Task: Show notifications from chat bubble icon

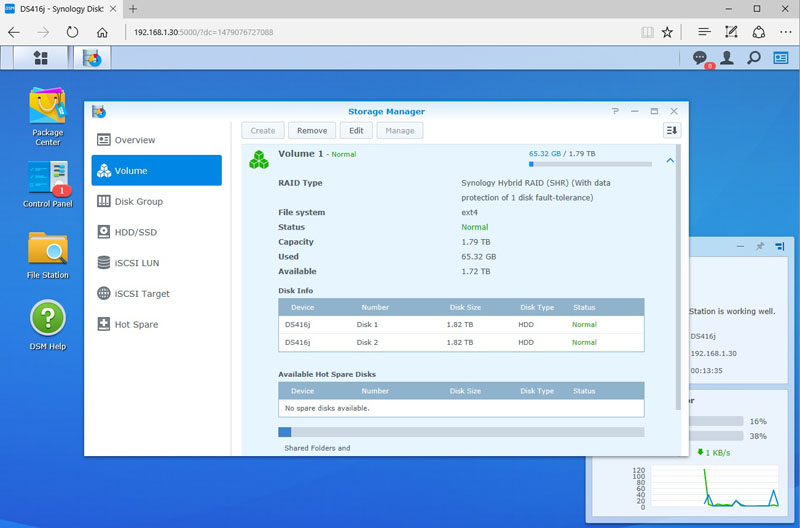Action: click(x=701, y=58)
